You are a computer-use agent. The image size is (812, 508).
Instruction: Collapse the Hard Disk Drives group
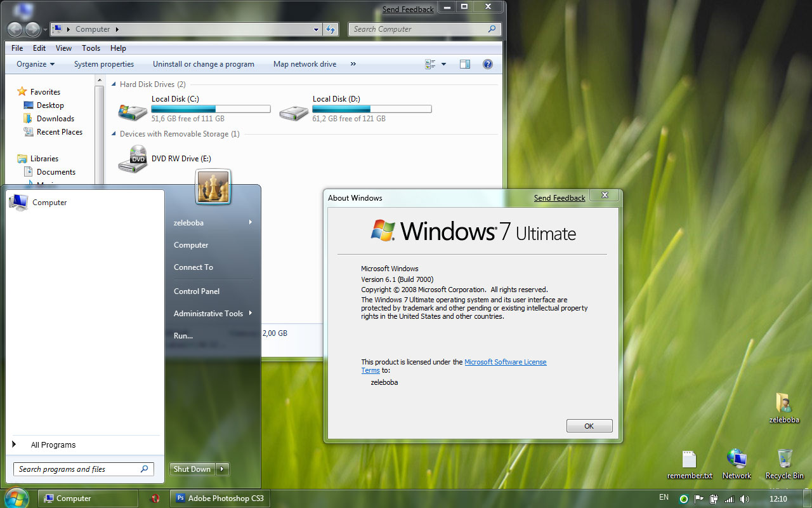114,84
